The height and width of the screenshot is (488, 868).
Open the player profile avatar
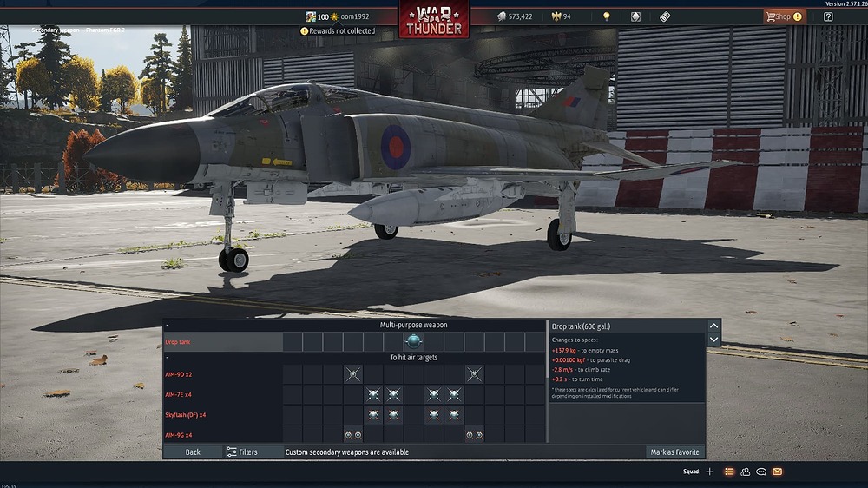(x=311, y=16)
